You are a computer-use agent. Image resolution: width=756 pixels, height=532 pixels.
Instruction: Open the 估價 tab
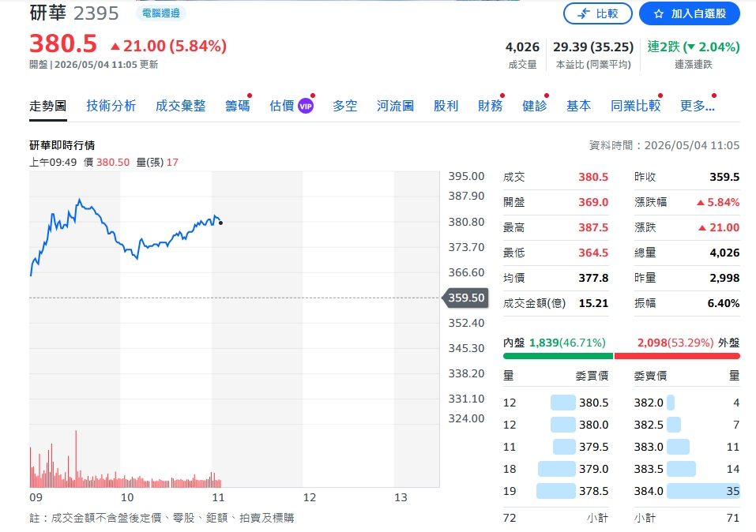pos(281,106)
